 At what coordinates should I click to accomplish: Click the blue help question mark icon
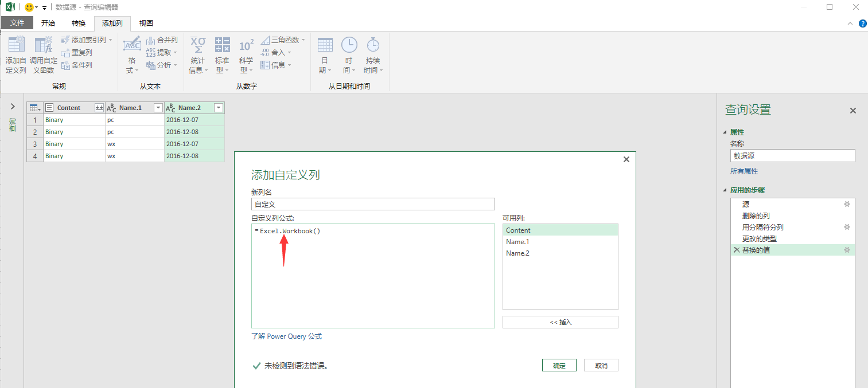tap(862, 23)
